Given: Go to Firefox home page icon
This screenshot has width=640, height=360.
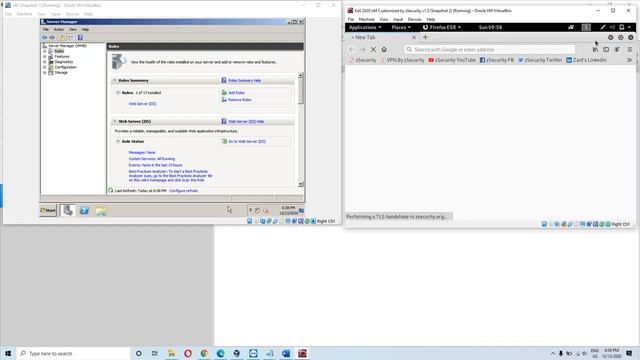Looking at the screenshot, I should (384, 49).
